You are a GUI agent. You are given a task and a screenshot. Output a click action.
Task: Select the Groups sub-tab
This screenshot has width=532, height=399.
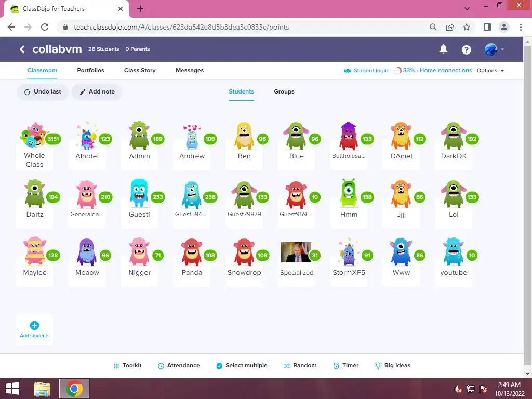[284, 91]
